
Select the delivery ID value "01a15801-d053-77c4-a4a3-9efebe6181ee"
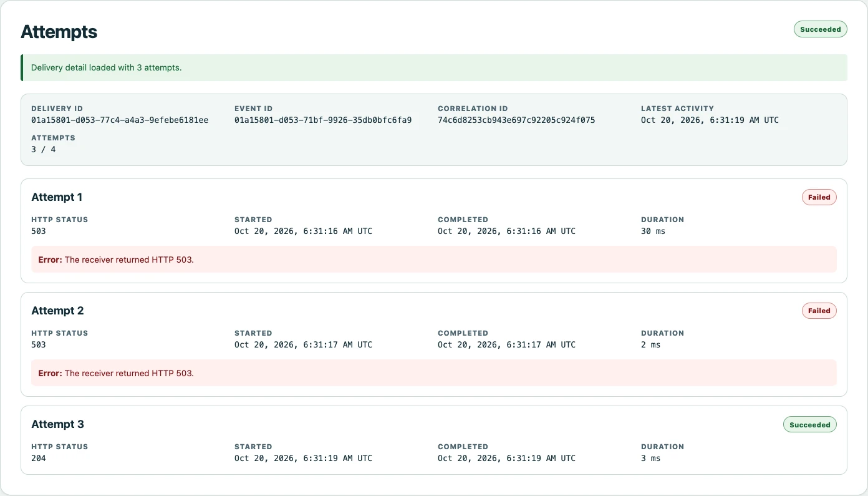[x=120, y=120]
